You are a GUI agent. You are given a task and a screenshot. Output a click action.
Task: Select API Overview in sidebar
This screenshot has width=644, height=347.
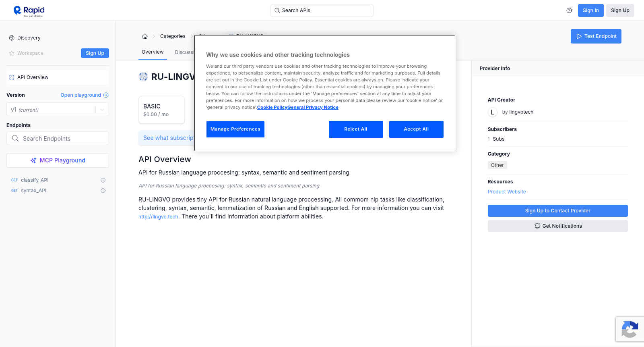(58, 77)
